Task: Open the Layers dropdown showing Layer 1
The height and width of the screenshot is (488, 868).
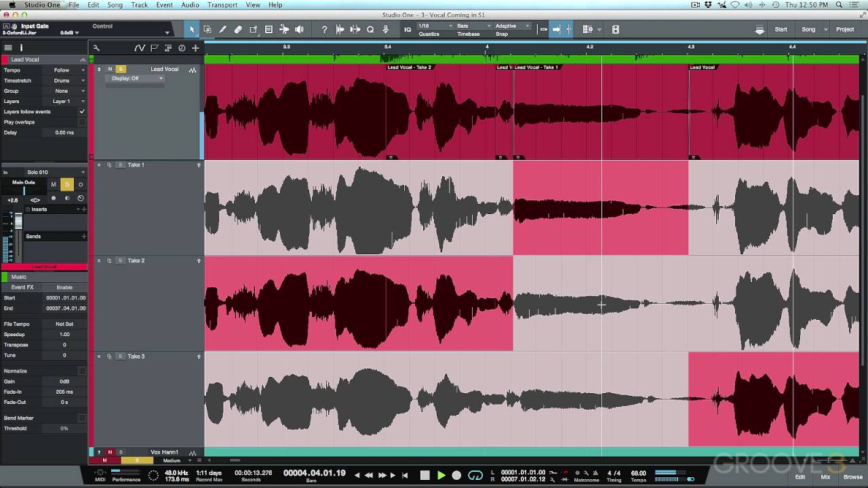Action: (x=65, y=101)
